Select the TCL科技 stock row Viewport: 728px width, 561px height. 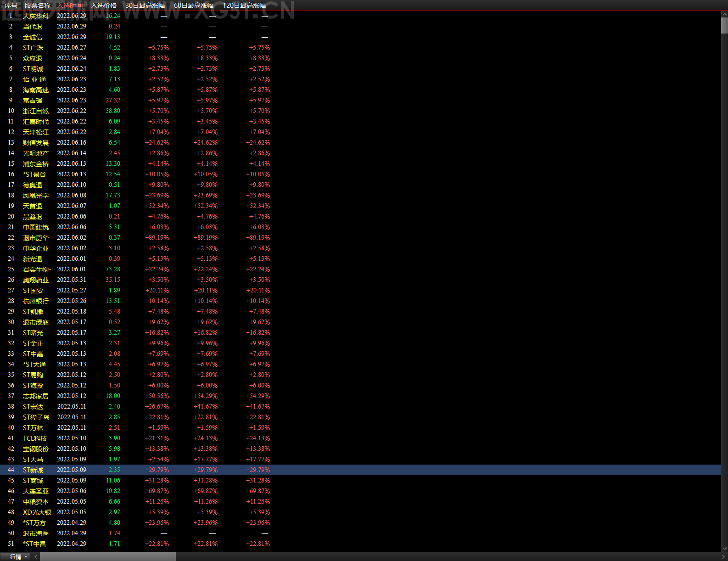pos(360,438)
